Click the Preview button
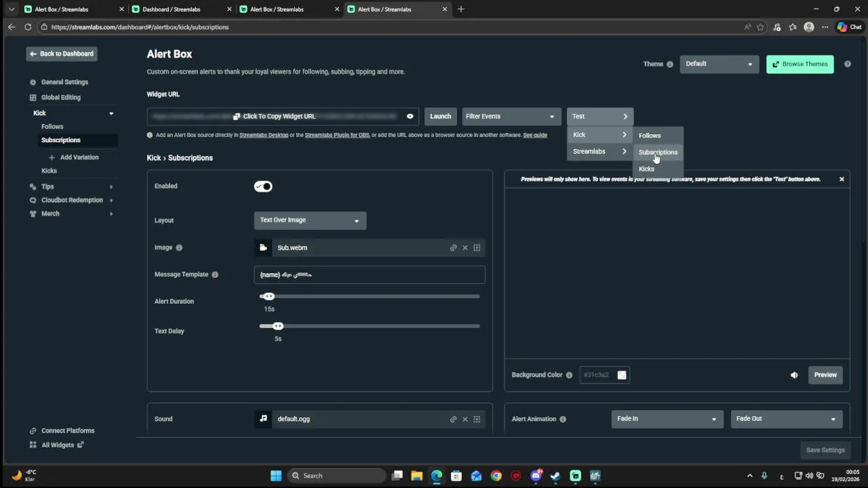The height and width of the screenshot is (488, 868). 825,375
